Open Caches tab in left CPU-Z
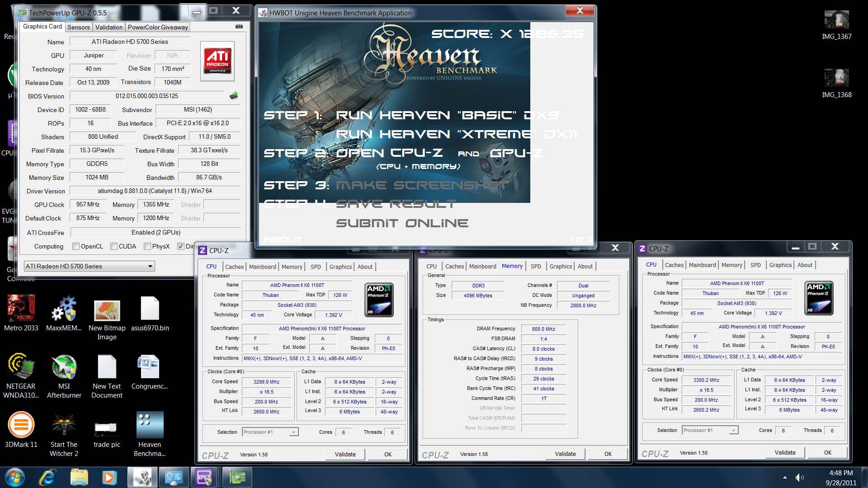The width and height of the screenshot is (868, 488). click(x=234, y=267)
